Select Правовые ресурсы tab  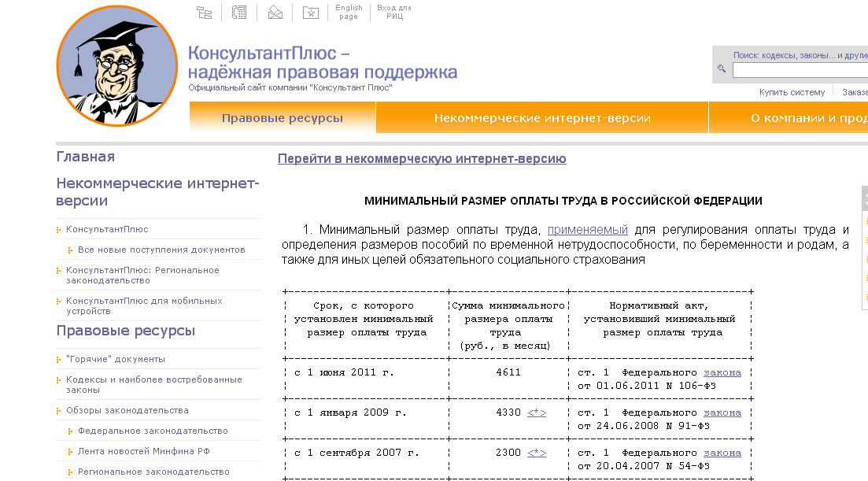coord(283,117)
